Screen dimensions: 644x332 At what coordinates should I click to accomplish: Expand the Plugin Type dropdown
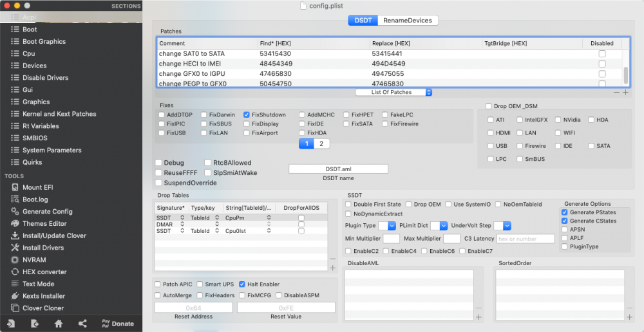click(x=387, y=226)
